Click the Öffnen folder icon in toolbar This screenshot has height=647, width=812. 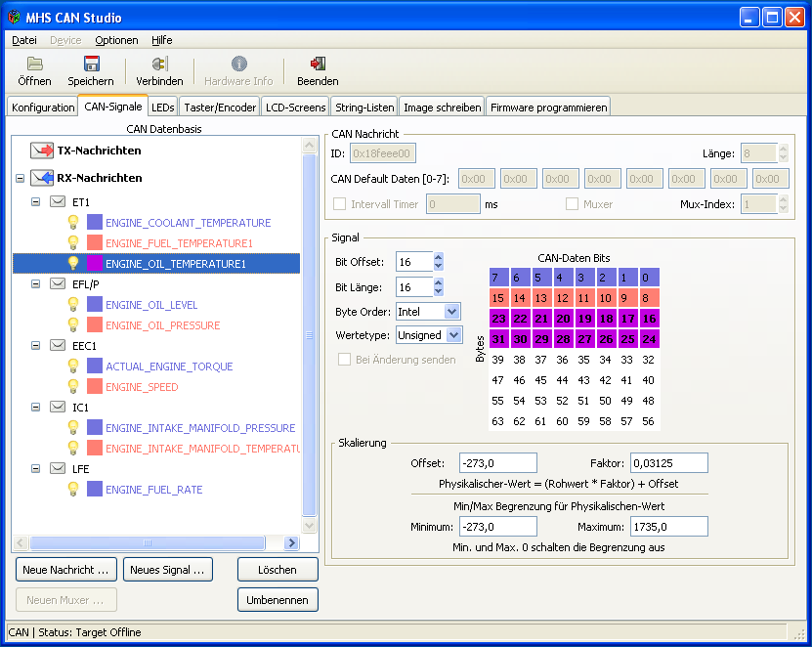pyautogui.click(x=35, y=65)
